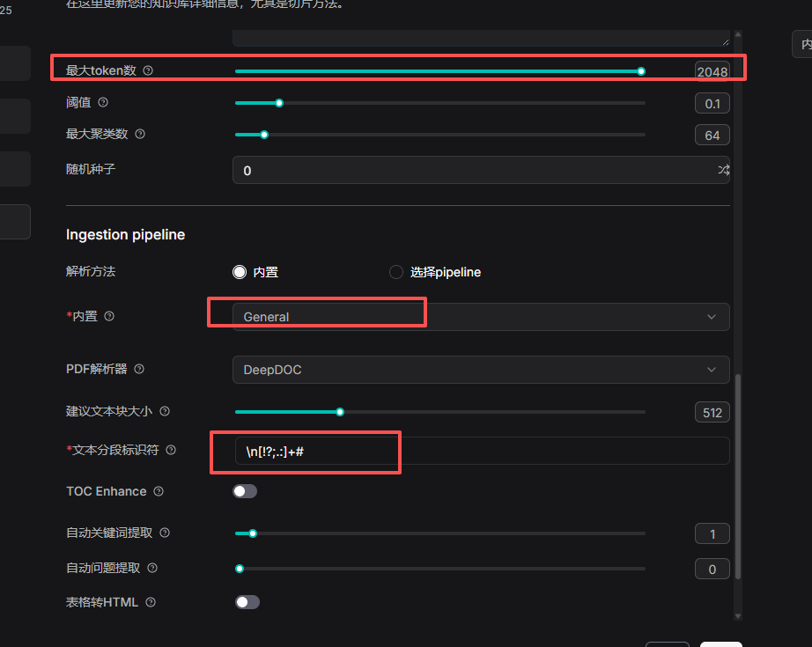Click help icon beside 阈值 label

point(103,103)
